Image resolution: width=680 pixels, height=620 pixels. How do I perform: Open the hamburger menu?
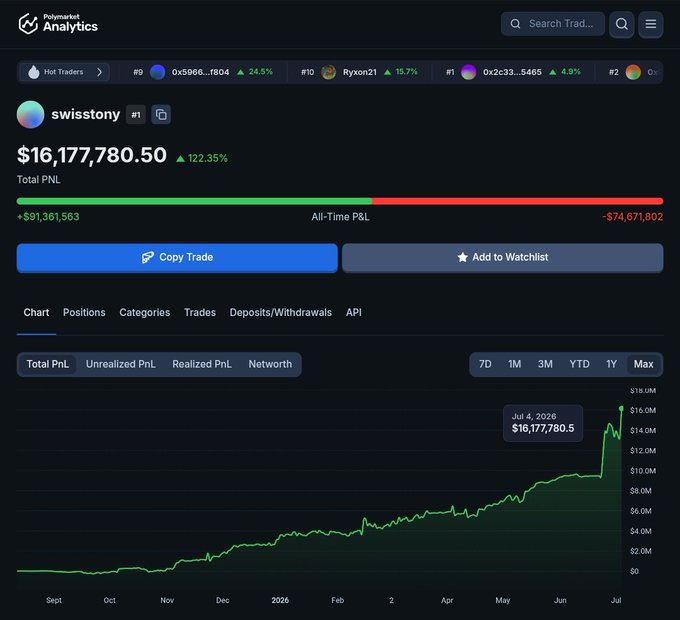[651, 24]
